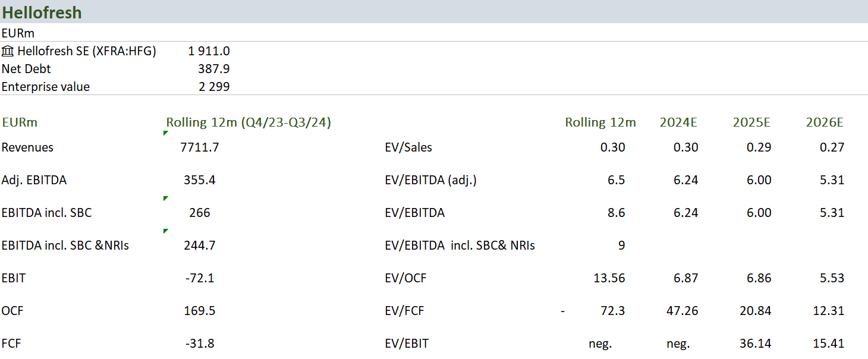Select the Adj. EBITDA value 355.4
This screenshot has height=359, width=868.
pyautogui.click(x=200, y=180)
